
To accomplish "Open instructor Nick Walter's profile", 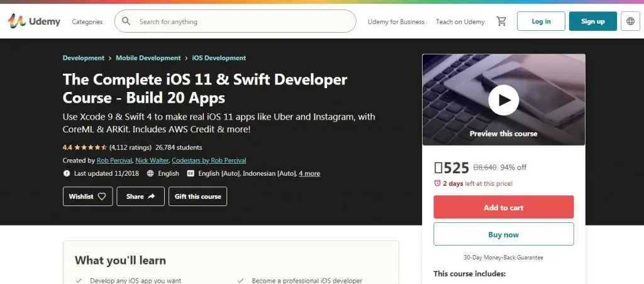I will [151, 161].
